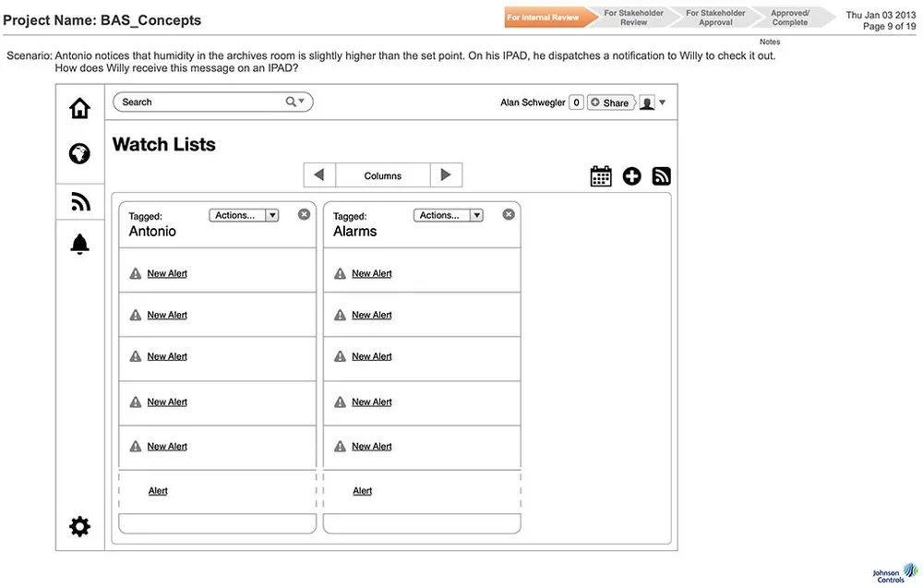The width and height of the screenshot is (923, 588).
Task: Go to previous columns with left arrow
Action: tap(319, 174)
